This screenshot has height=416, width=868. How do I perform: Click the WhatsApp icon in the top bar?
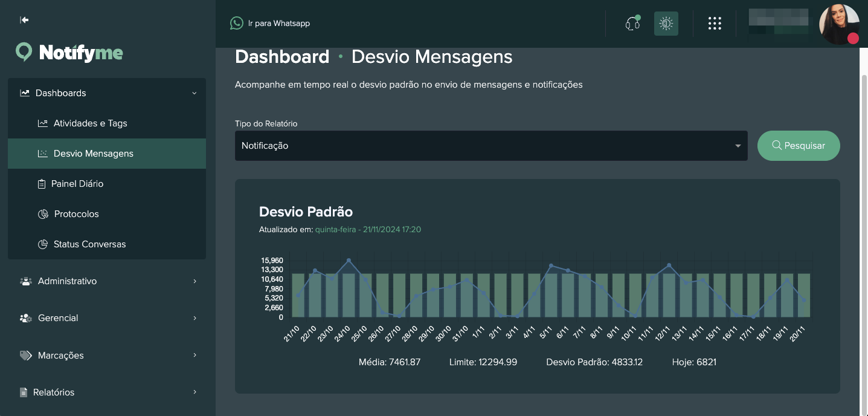click(x=236, y=23)
